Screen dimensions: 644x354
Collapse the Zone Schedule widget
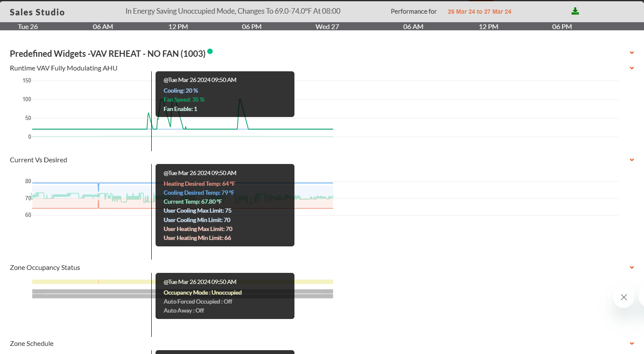632,343
